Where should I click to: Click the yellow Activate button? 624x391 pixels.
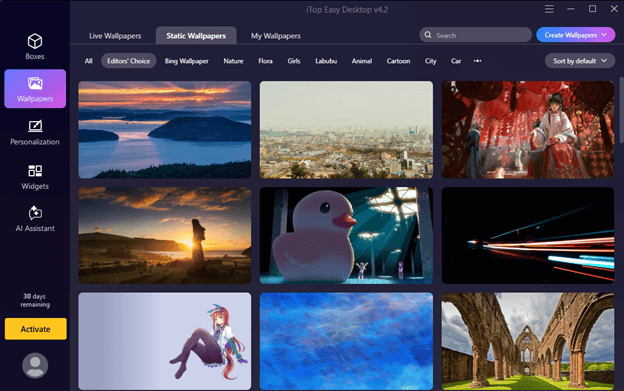(x=35, y=329)
